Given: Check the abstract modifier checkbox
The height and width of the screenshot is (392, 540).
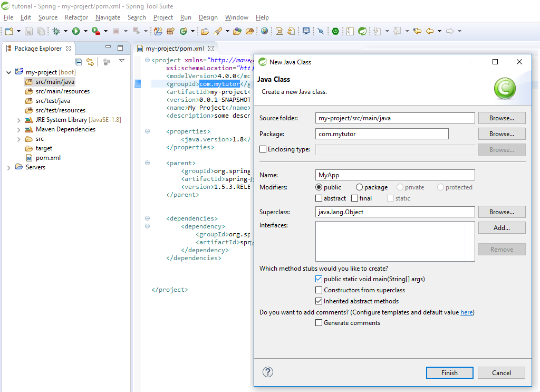Looking at the screenshot, I should click(x=319, y=198).
